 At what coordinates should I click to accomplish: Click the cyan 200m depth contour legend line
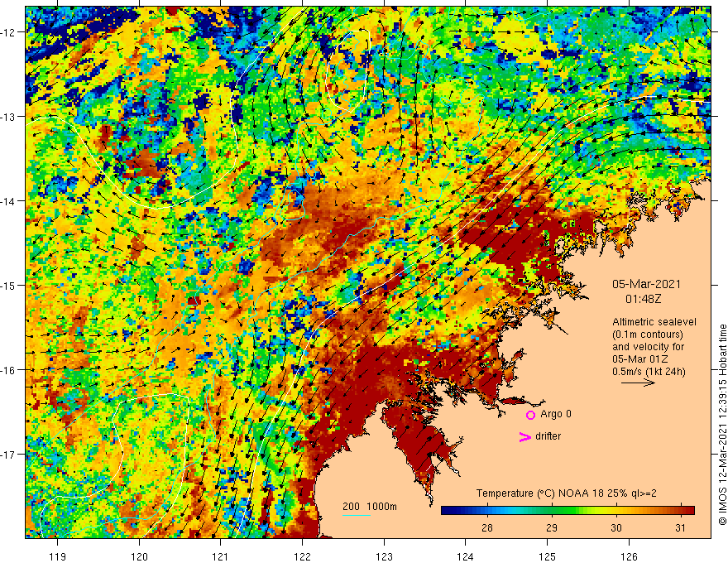click(x=356, y=515)
